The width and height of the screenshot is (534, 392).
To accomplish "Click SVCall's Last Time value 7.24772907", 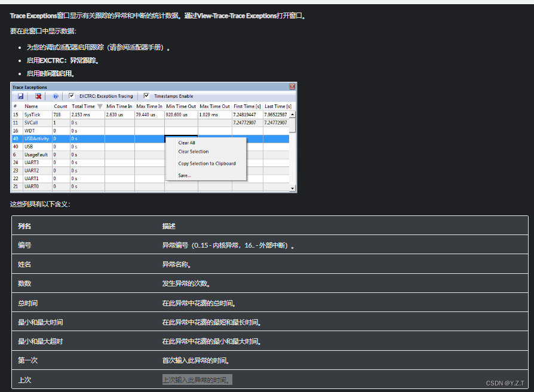I will point(275,123).
